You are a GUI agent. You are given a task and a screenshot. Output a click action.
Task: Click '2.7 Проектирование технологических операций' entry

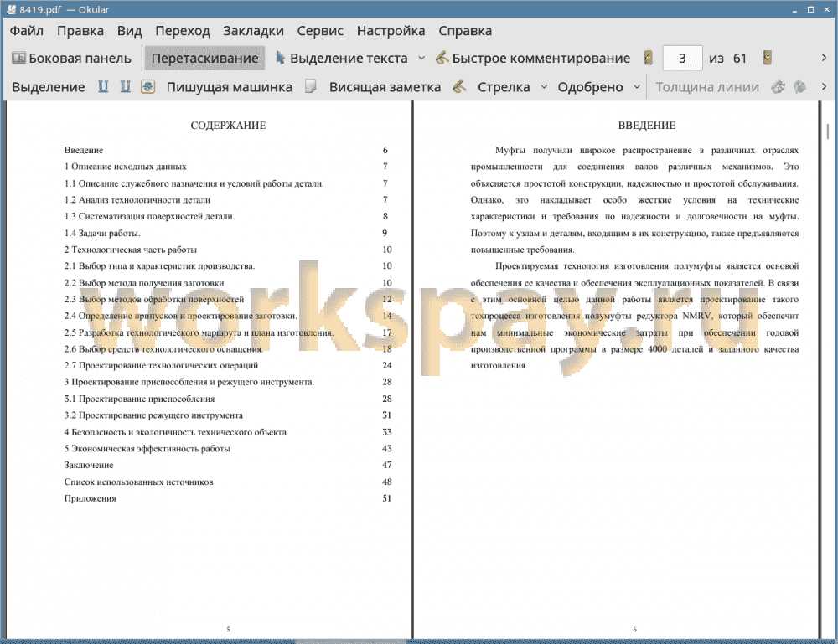[x=161, y=365]
